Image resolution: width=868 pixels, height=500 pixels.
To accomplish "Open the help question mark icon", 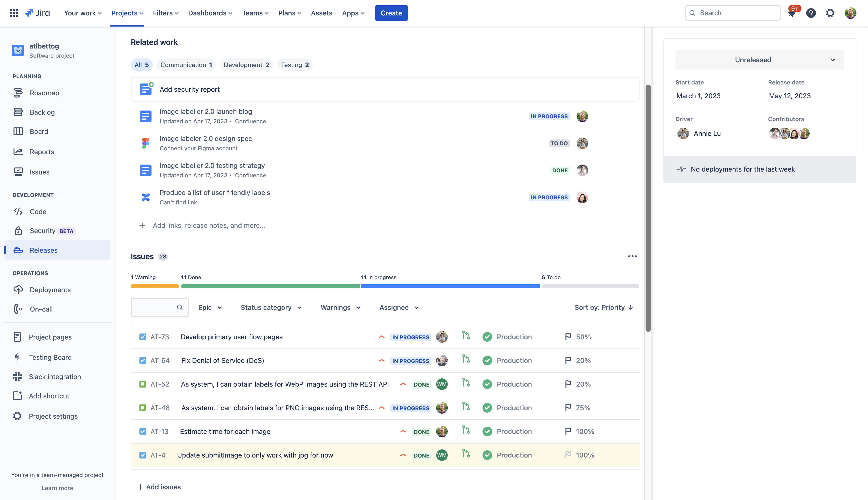I will coord(811,13).
